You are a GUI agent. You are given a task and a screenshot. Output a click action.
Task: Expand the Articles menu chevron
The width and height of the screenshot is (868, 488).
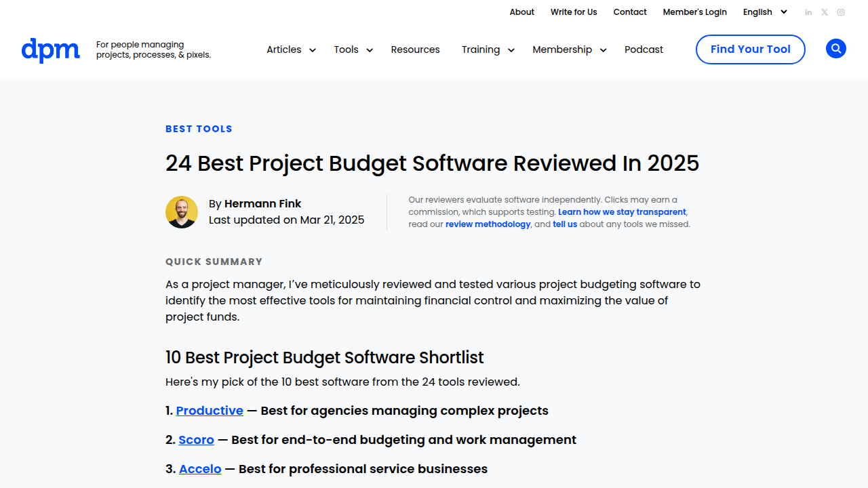tap(313, 50)
